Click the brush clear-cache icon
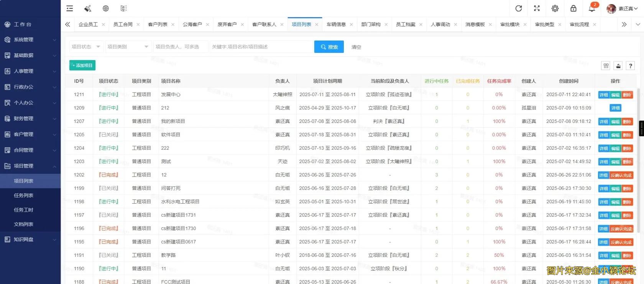 pyautogui.click(x=88, y=8)
